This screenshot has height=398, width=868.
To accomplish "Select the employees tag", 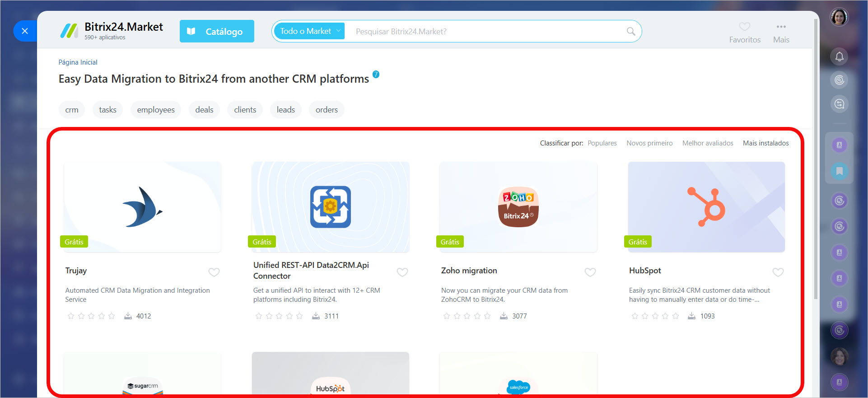I will [156, 110].
